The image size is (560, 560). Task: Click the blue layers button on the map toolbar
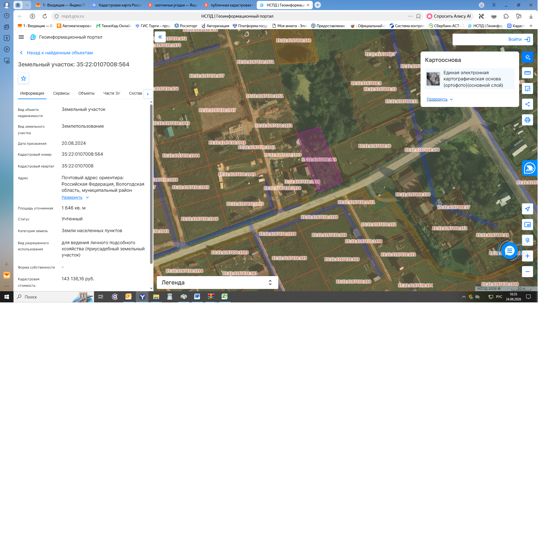pyautogui.click(x=528, y=57)
